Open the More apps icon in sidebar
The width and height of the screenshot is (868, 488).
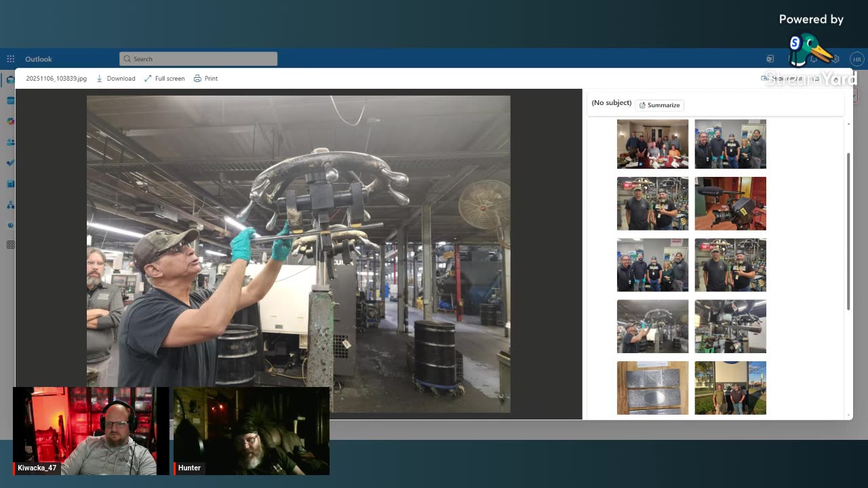point(11,245)
